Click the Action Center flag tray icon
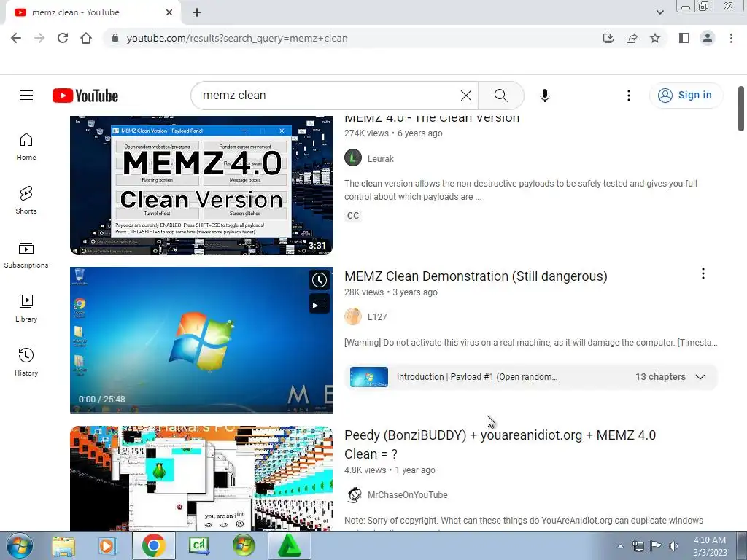The width and height of the screenshot is (747, 560). click(656, 546)
